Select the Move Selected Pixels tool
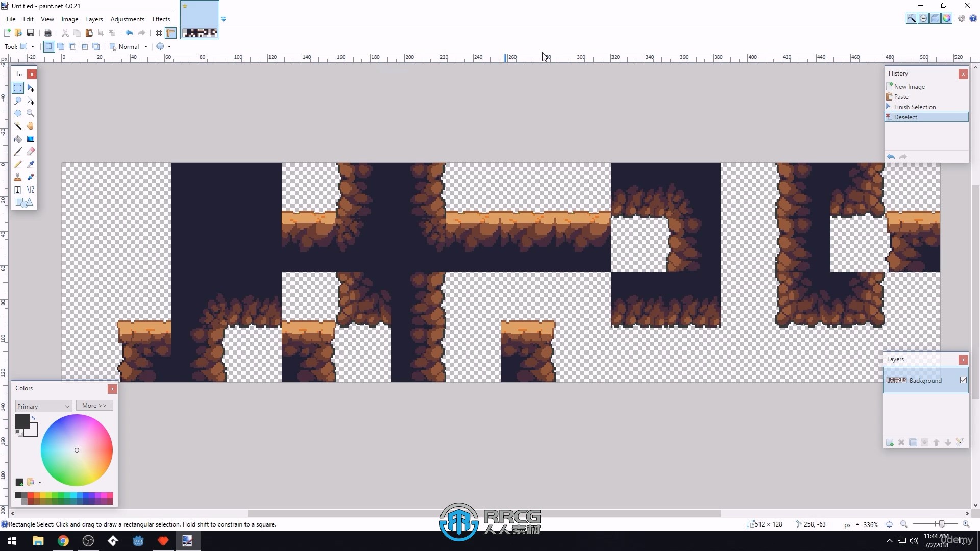Image resolution: width=980 pixels, height=551 pixels. tap(31, 88)
